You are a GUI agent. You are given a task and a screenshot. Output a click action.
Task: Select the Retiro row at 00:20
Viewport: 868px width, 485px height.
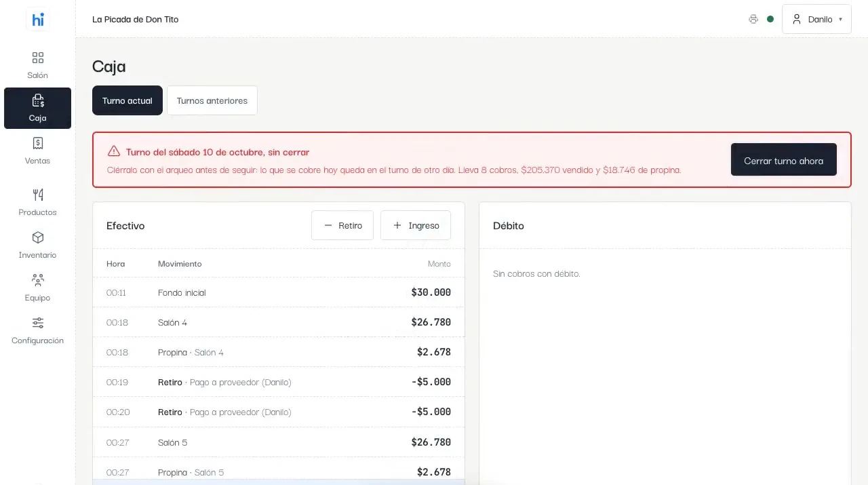pos(279,412)
